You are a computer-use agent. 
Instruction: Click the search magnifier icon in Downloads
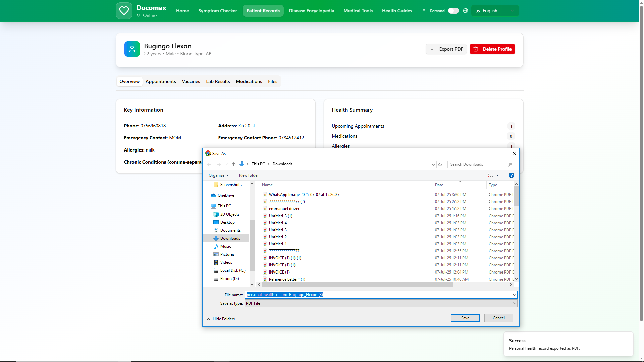coord(510,164)
